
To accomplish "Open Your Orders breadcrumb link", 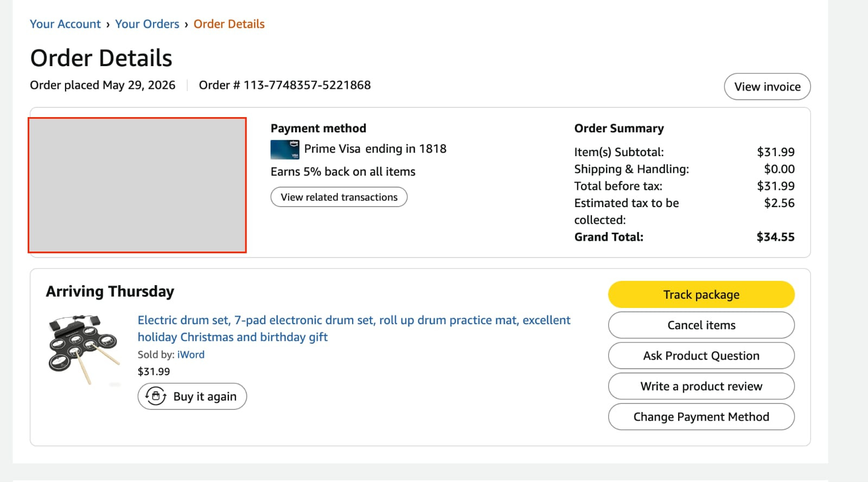I will [x=147, y=24].
